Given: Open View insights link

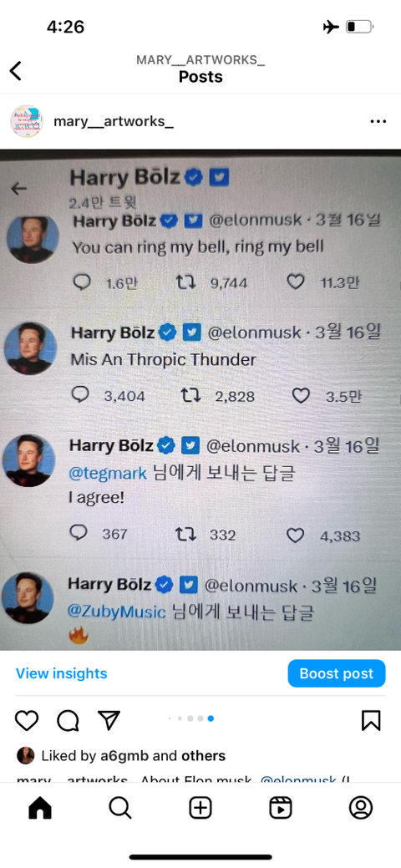Looking at the screenshot, I should (x=62, y=673).
